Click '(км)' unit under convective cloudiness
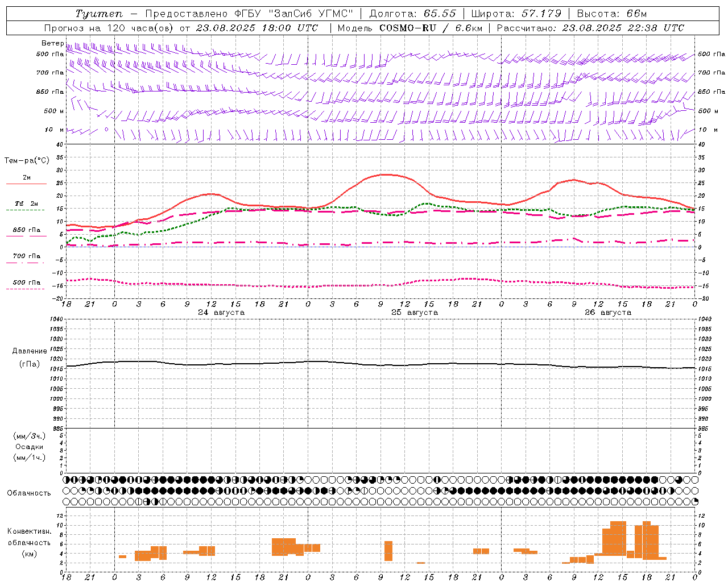This screenshot has width=728, height=582. [x=29, y=554]
